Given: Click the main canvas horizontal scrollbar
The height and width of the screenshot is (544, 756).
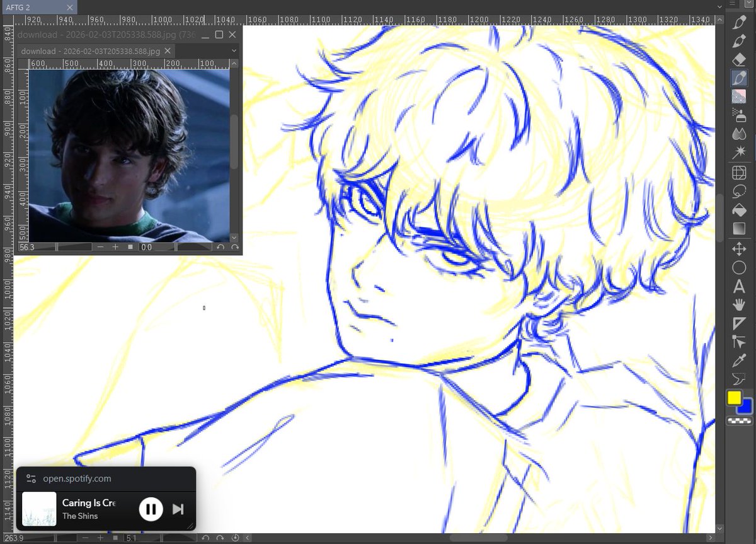Looking at the screenshot, I should 478,538.
